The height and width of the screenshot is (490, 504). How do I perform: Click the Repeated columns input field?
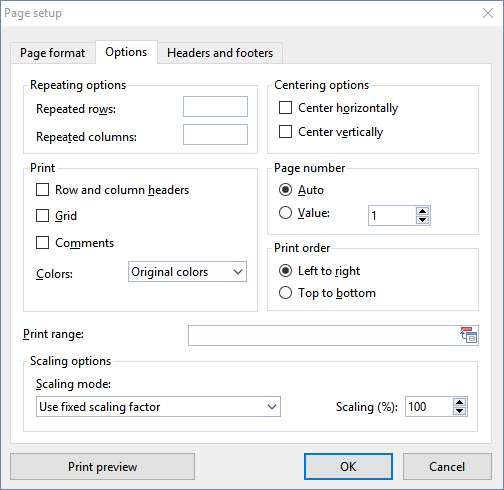[215, 135]
